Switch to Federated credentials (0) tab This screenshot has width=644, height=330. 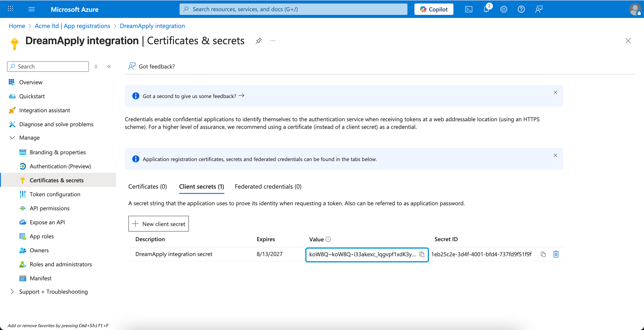click(x=268, y=187)
